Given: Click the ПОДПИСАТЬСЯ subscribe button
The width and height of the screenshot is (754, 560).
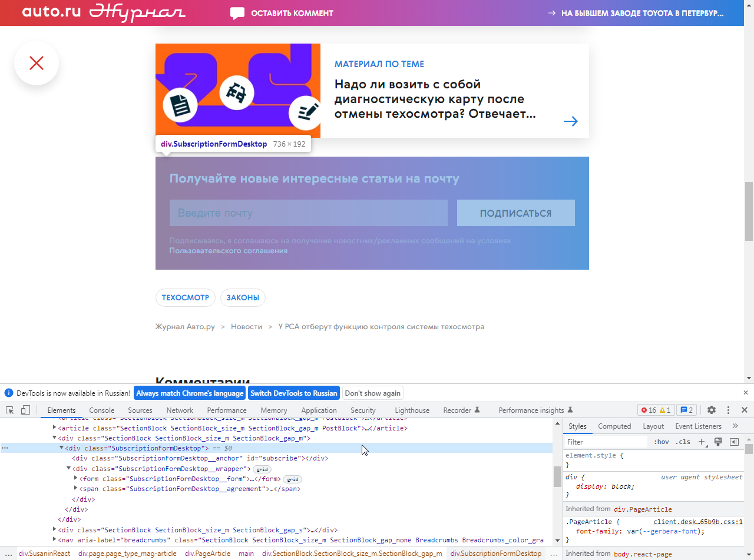Looking at the screenshot, I should tap(515, 213).
